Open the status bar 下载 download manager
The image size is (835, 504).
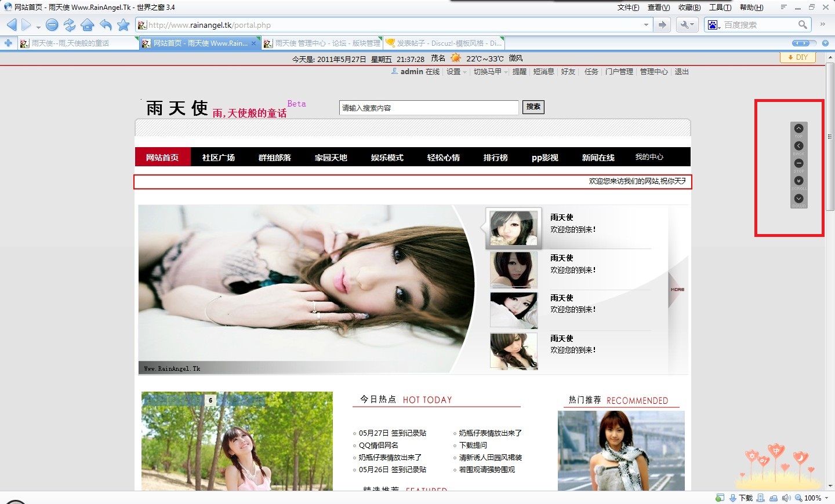[741, 498]
